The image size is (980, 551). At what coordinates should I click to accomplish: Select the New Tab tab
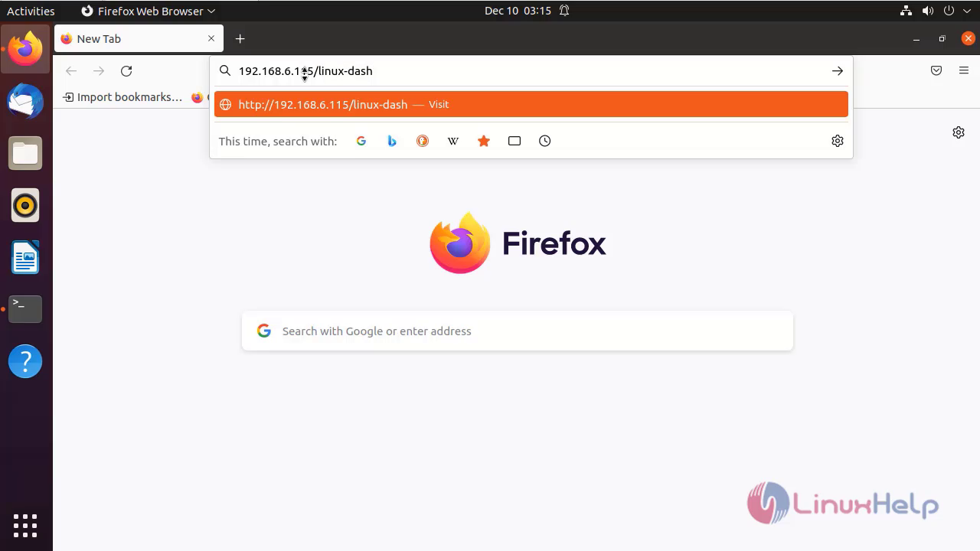(x=139, y=38)
